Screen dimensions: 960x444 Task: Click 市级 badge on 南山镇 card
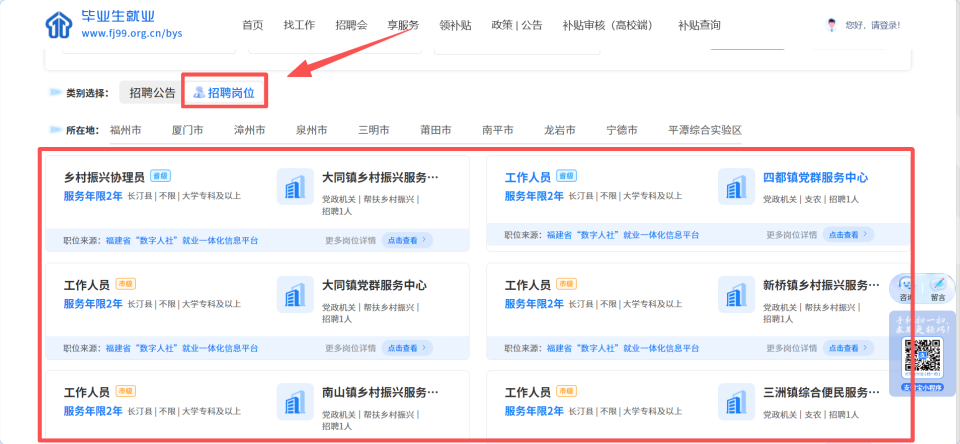click(126, 391)
